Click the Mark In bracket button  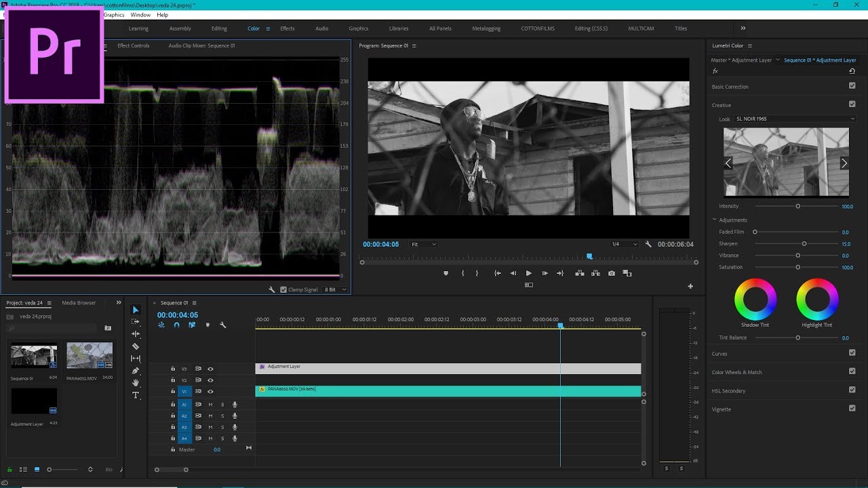pyautogui.click(x=462, y=273)
